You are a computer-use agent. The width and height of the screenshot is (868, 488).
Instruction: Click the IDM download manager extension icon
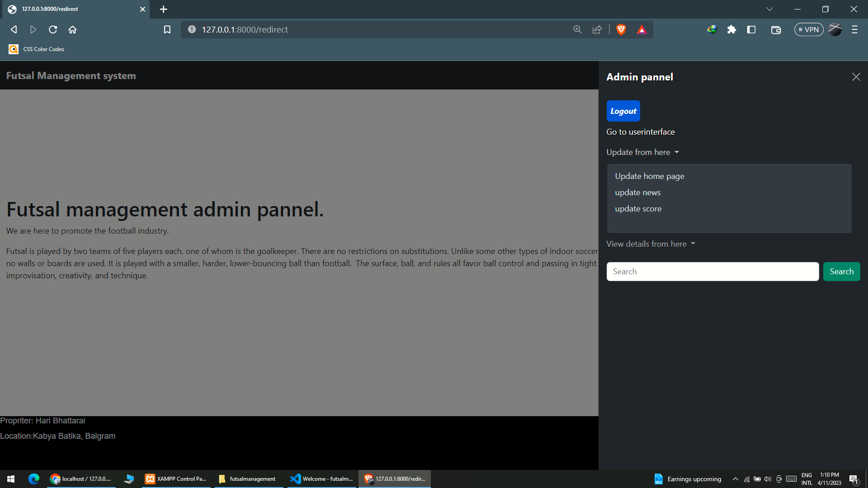point(712,29)
